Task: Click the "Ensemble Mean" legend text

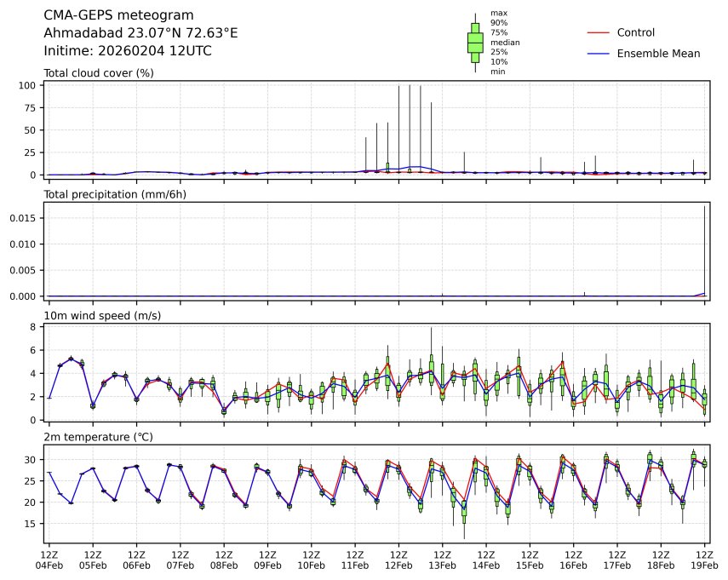Action: pyautogui.click(x=658, y=54)
